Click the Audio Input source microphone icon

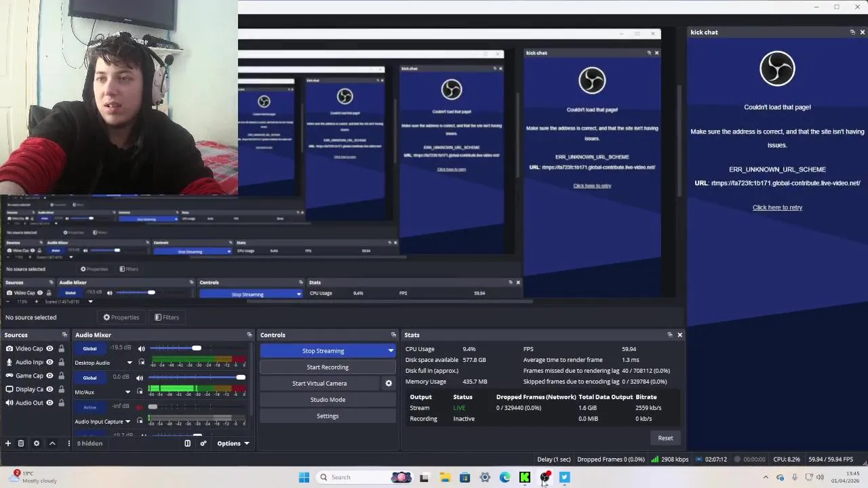coord(9,362)
